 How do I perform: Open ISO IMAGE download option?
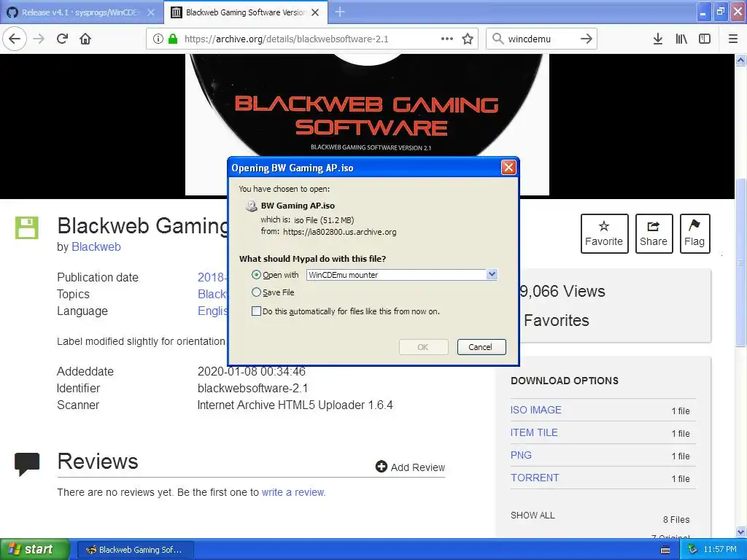tap(535, 410)
